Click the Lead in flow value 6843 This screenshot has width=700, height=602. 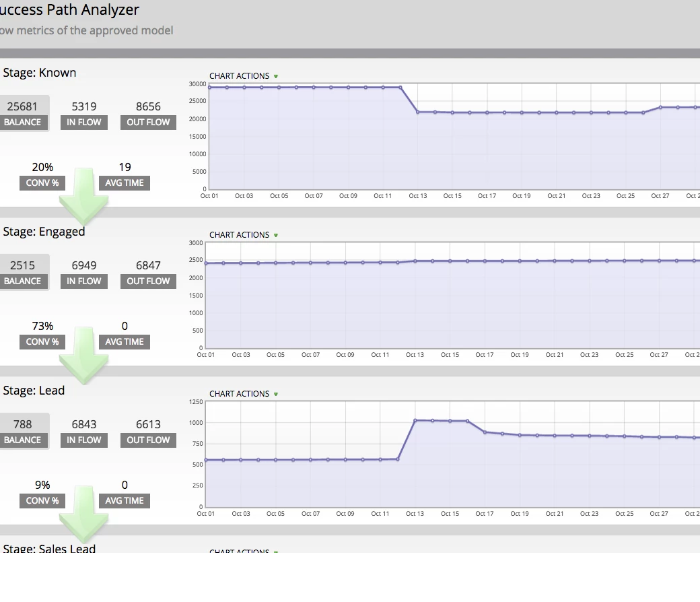click(84, 425)
